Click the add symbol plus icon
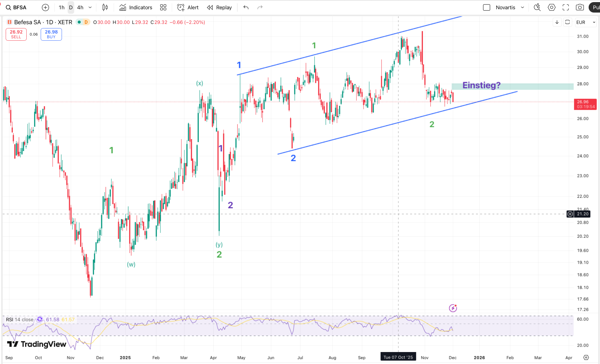Image resolution: width=600 pixels, height=364 pixels. [45, 7]
